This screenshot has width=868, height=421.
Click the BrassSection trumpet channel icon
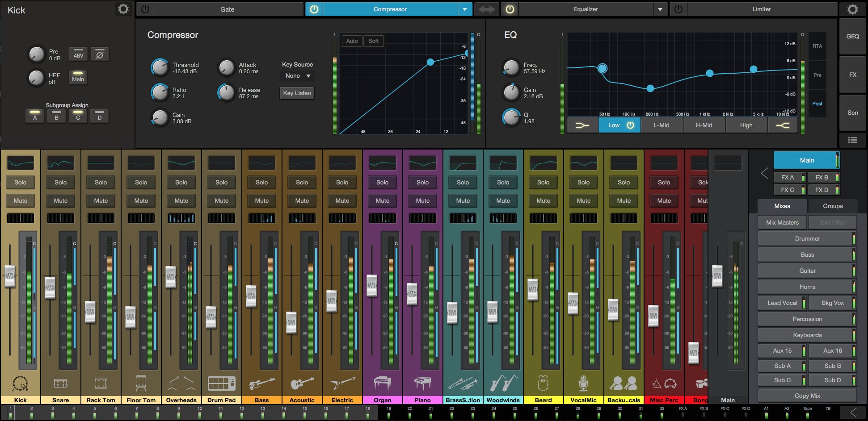(463, 383)
